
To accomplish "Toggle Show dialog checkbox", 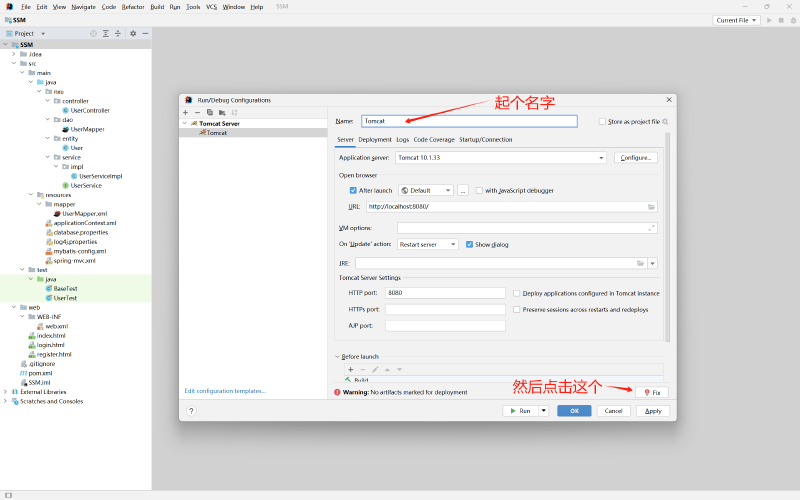I will [x=469, y=244].
